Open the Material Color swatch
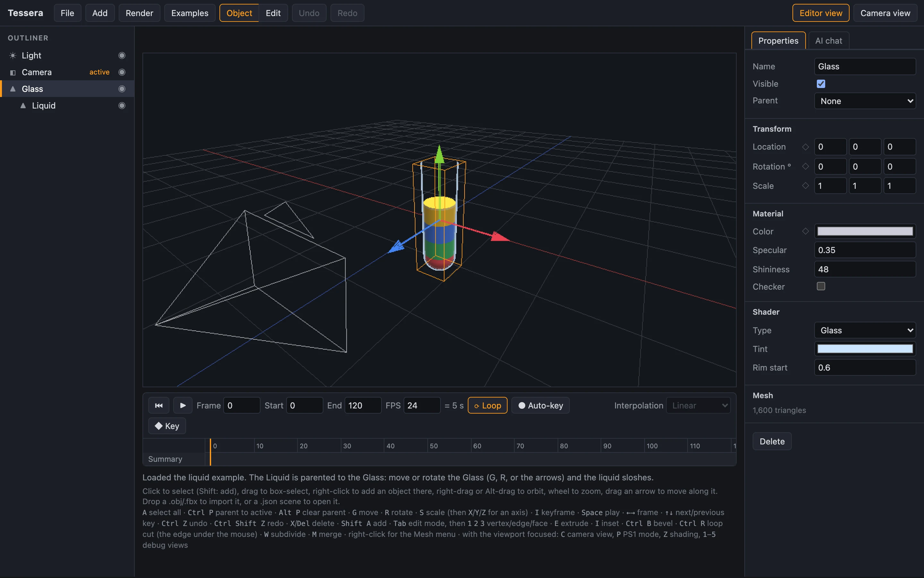This screenshot has height=578, width=924. tap(865, 231)
